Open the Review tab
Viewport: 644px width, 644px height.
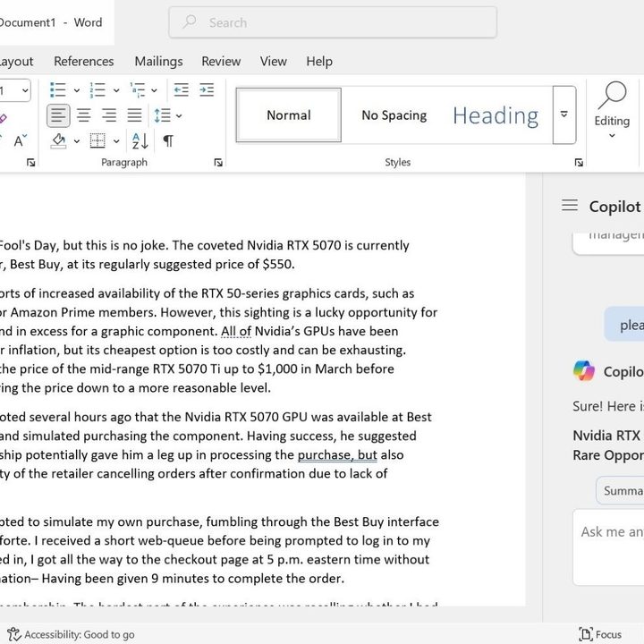221,61
